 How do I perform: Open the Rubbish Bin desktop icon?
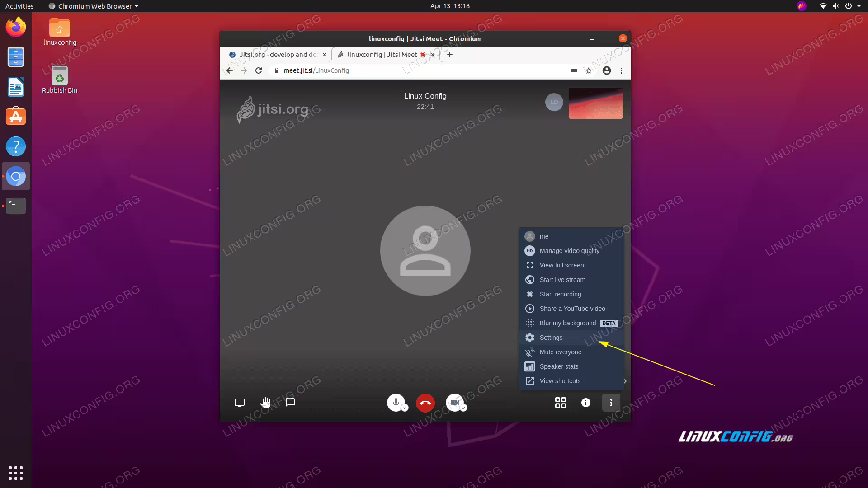point(60,80)
